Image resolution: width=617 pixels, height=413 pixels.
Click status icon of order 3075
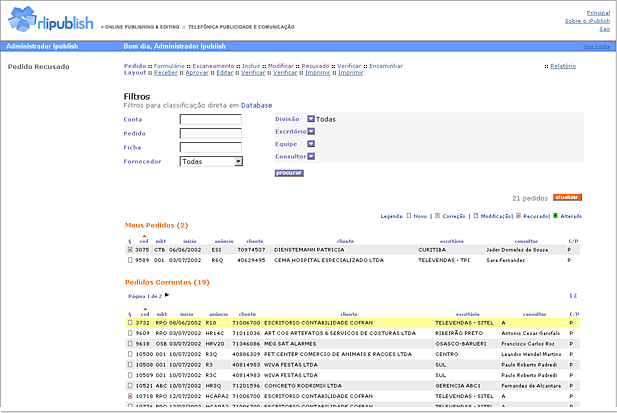(x=130, y=250)
